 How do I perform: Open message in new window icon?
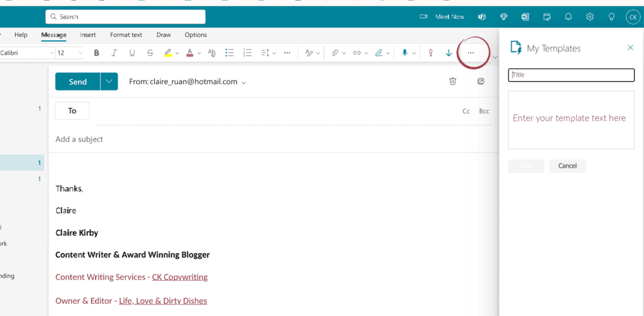[x=481, y=81]
